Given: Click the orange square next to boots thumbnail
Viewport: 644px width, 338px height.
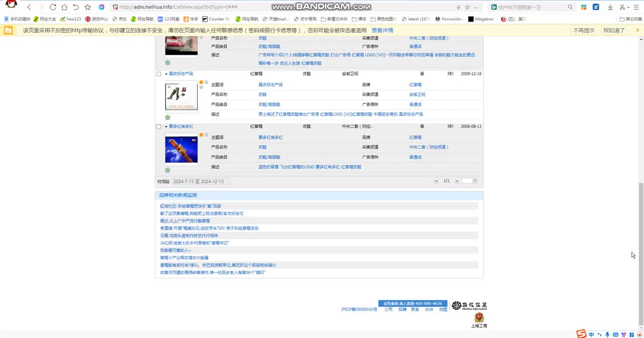Looking at the screenshot, I should (x=201, y=82).
